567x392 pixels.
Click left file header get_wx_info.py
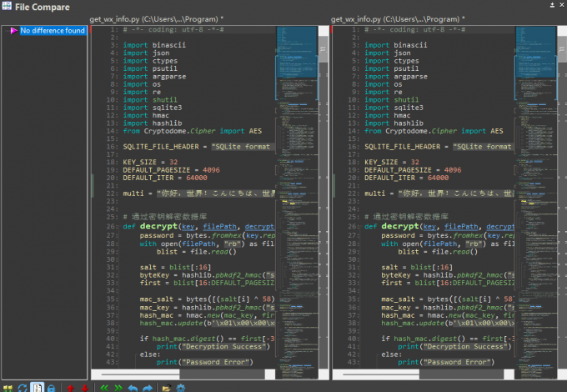(156, 19)
